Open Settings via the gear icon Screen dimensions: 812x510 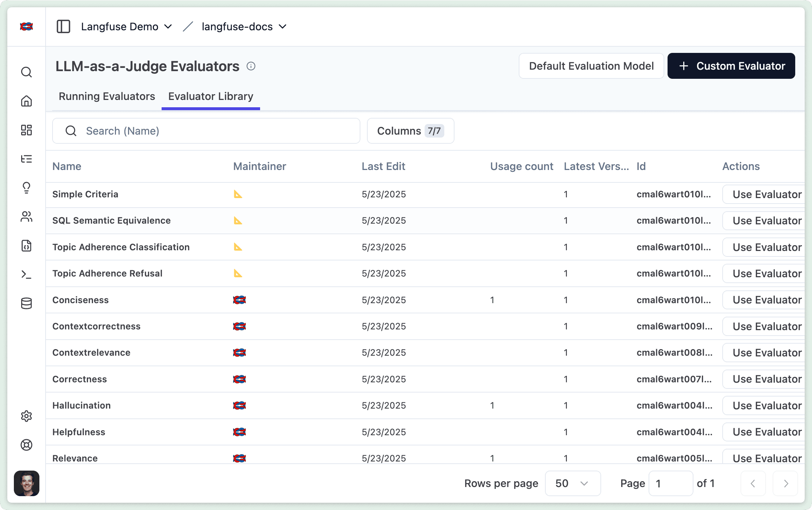[27, 416]
